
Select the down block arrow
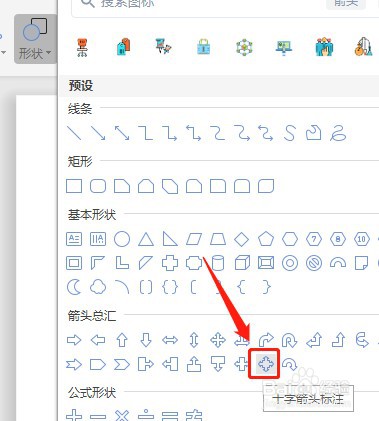146,340
